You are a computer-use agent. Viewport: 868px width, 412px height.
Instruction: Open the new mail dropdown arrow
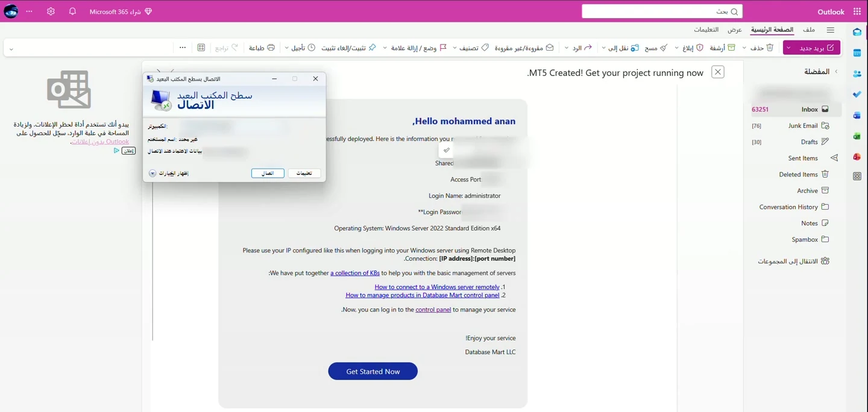(x=788, y=48)
